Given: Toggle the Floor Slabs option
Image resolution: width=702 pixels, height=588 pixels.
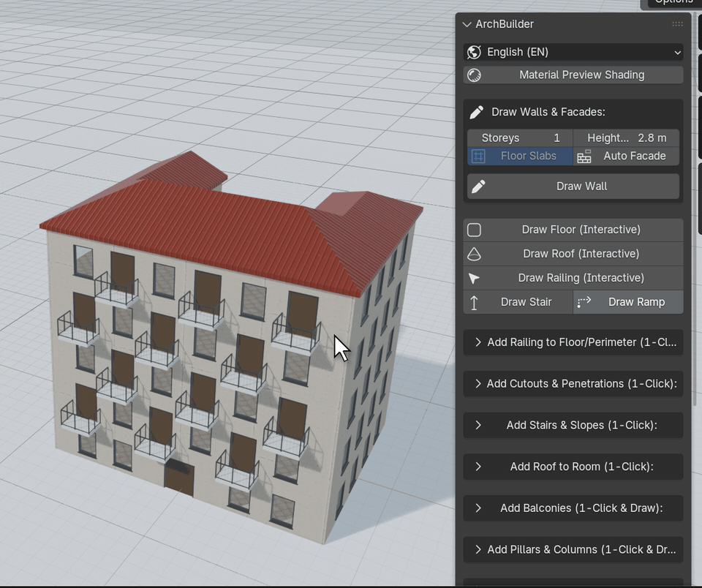Looking at the screenshot, I should click(x=520, y=156).
